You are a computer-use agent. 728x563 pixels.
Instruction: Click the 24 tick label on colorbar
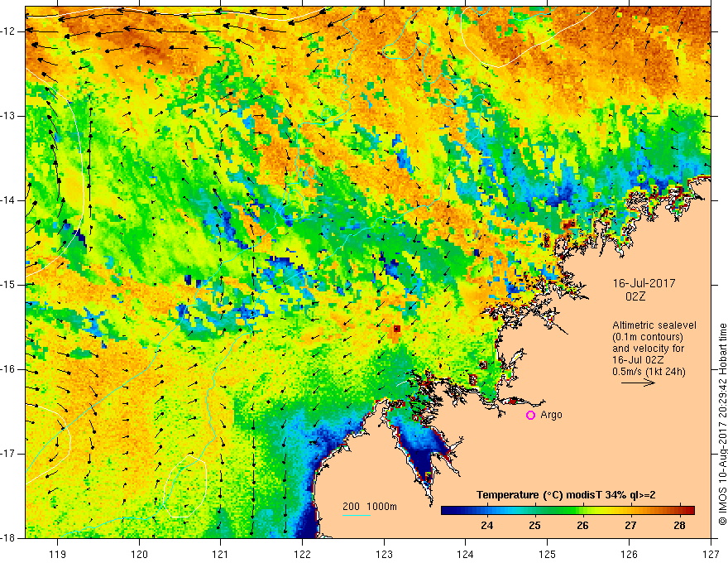point(486,526)
